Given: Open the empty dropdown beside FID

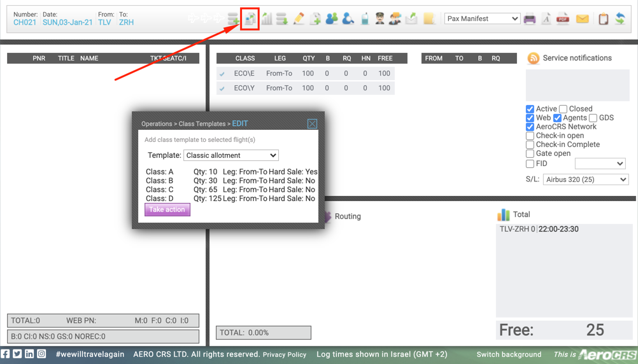Looking at the screenshot, I should click(x=600, y=164).
